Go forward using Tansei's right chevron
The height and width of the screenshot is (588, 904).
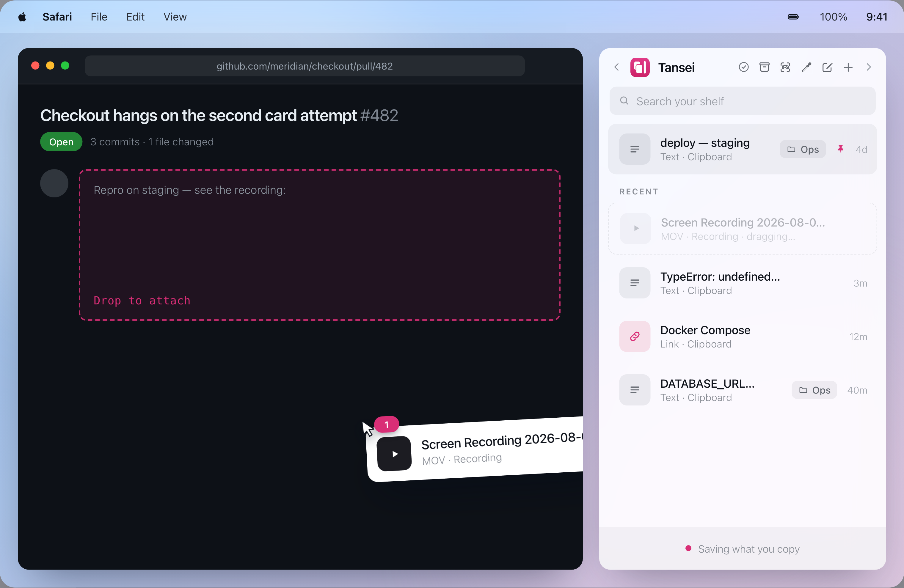click(869, 67)
